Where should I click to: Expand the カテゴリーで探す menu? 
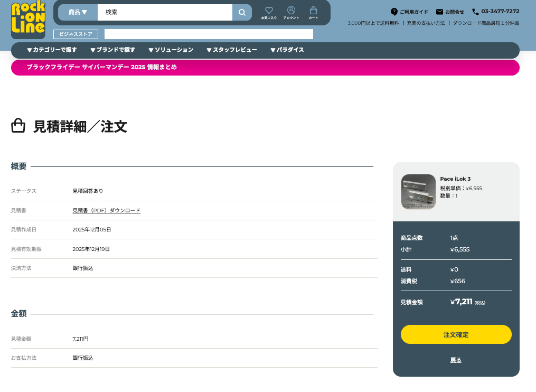(x=52, y=50)
